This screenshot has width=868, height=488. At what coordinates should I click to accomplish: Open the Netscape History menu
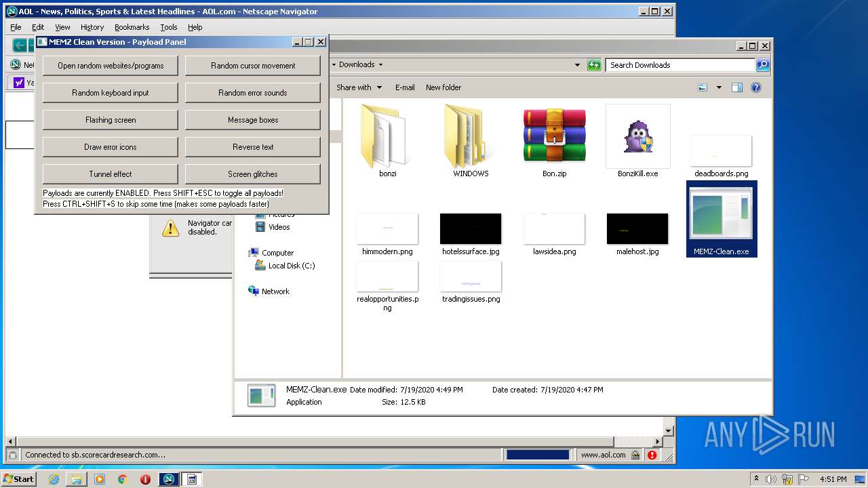click(92, 27)
